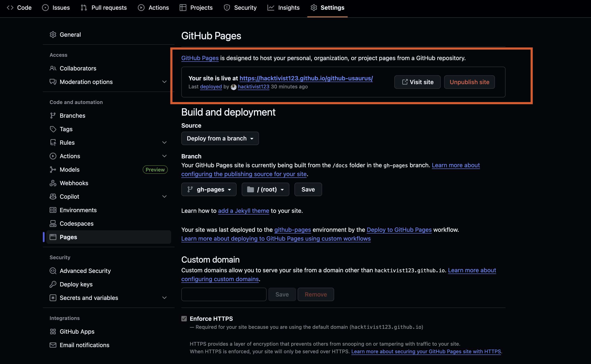Screen dimensions: 591x364
Task: Click the Unpublish site button
Action: [469, 82]
